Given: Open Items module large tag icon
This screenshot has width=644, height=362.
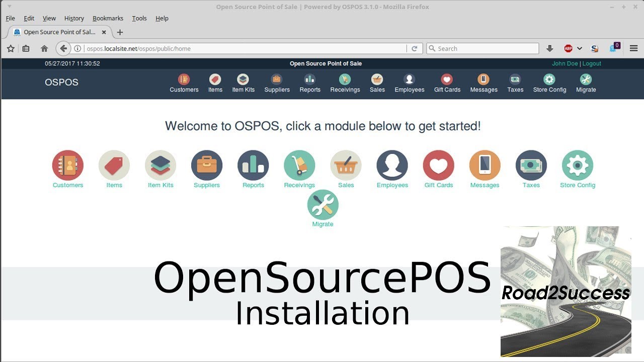Looking at the screenshot, I should (114, 165).
